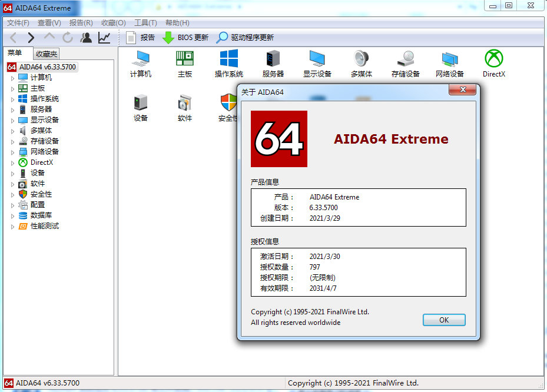Screen dimensions: 547x392
Task: Click the BIOS 更新 toolbar button
Action: tap(185, 37)
